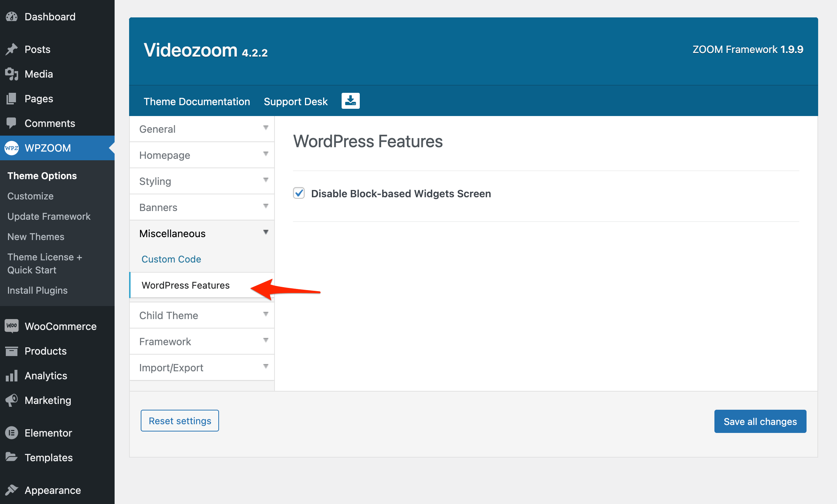Open the Comments menu label
Image resolution: width=837 pixels, height=504 pixels.
(x=50, y=123)
